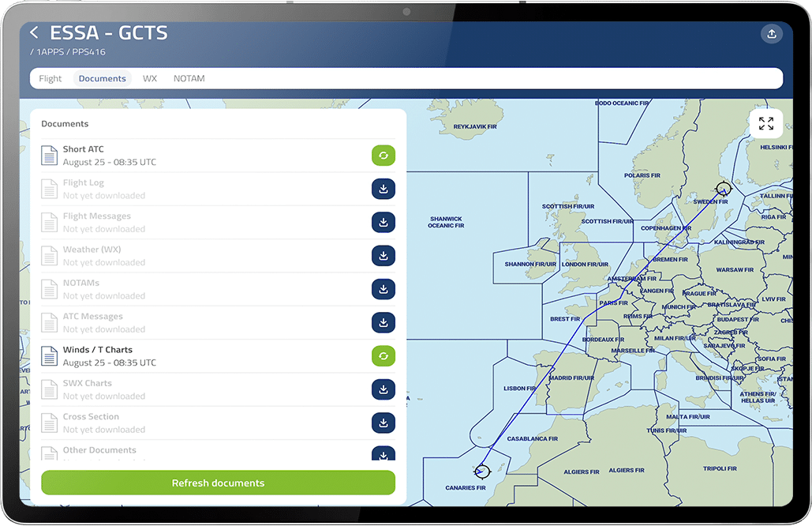Switch to the Flight tab
The height and width of the screenshot is (526, 812).
51,79
